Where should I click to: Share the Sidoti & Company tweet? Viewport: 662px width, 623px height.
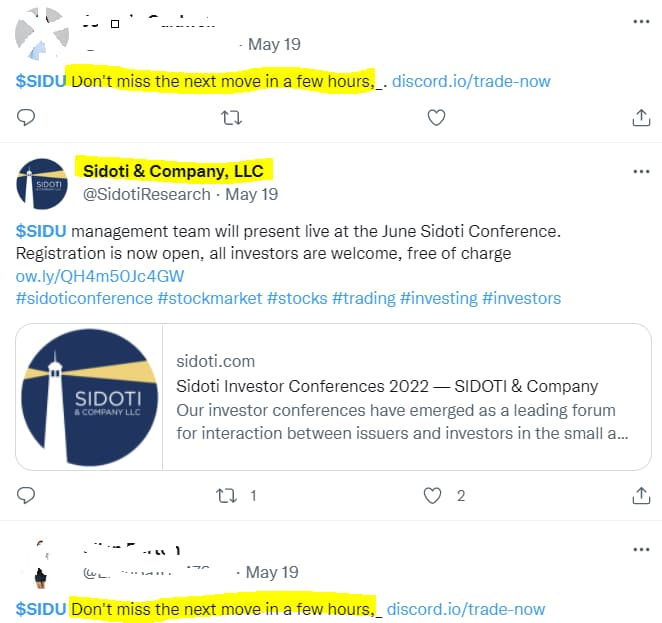click(x=641, y=496)
